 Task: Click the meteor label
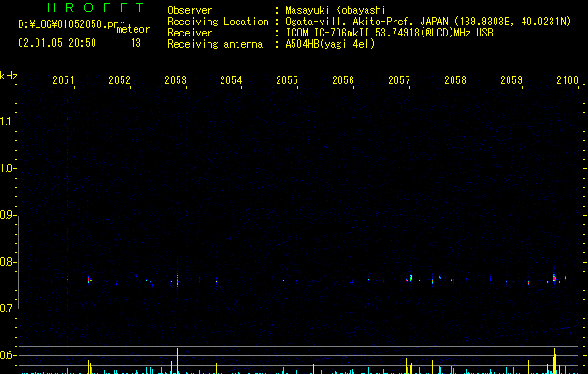tap(133, 29)
